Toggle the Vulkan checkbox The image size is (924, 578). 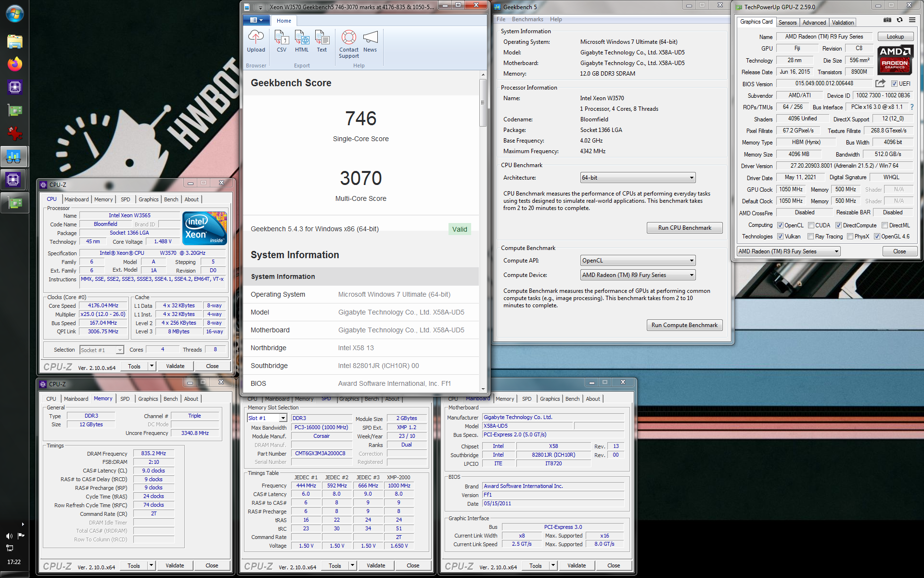tap(780, 236)
